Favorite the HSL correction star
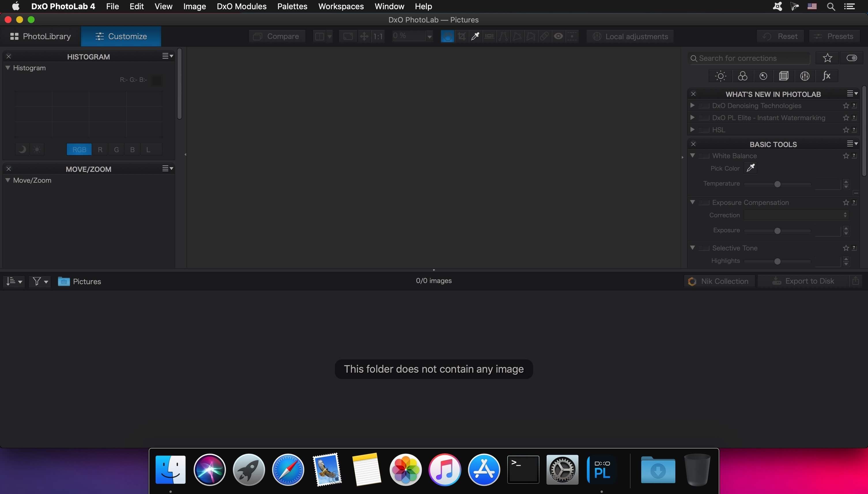868x494 pixels. [846, 130]
